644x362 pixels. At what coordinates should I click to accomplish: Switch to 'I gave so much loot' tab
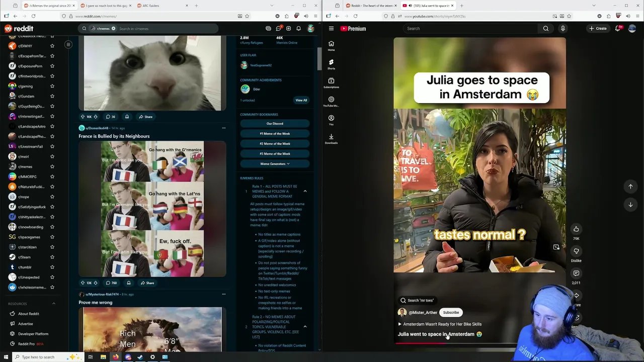(x=105, y=6)
